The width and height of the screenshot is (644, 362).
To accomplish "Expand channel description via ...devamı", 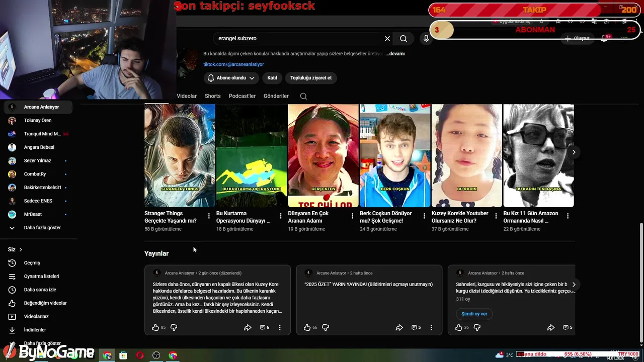I will point(395,53).
